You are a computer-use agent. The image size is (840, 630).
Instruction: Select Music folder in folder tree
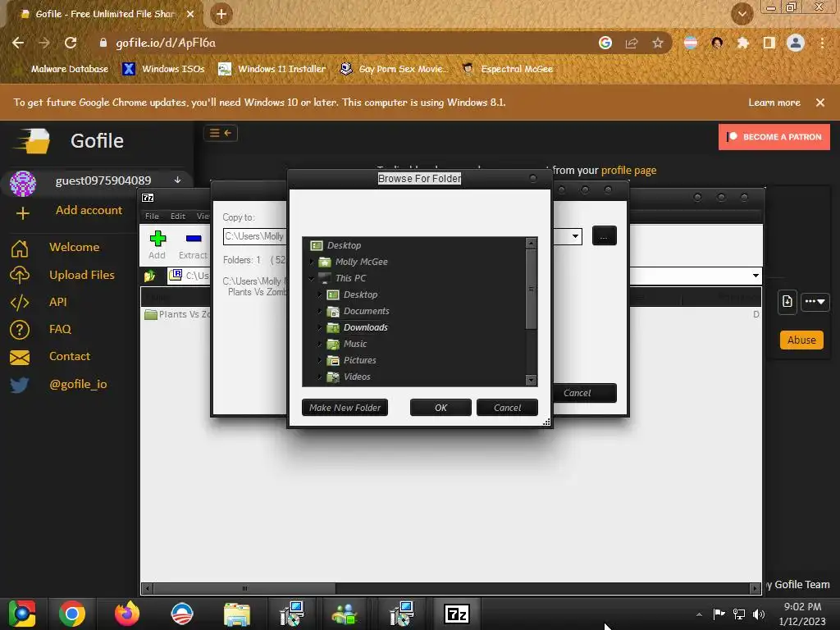click(355, 344)
